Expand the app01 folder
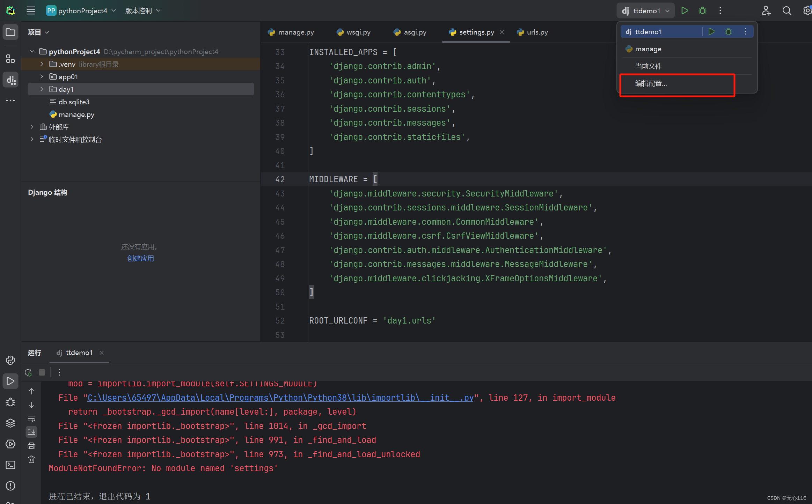Image resolution: width=812 pixels, height=504 pixels. coord(42,76)
